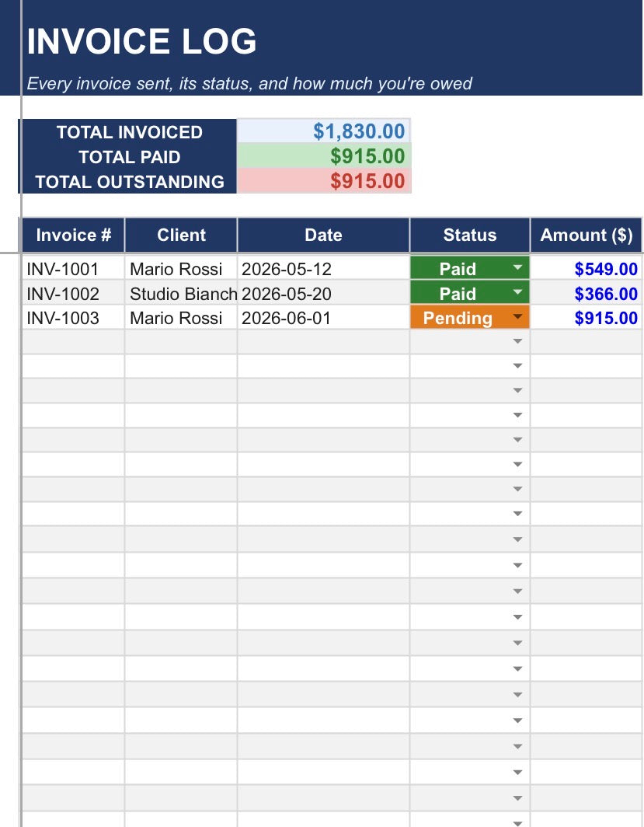Open the Status dropdown for INV-1001
Viewport: 644px width, 827px height.
point(517,268)
